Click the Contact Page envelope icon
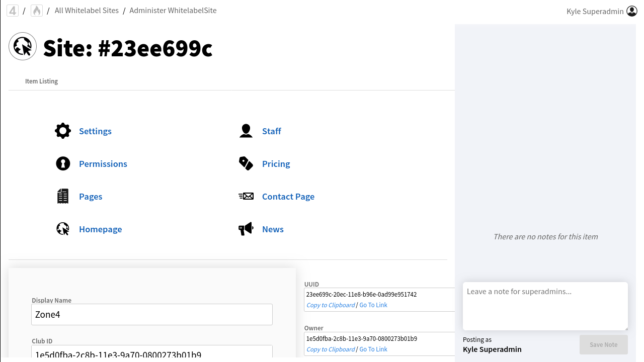644x362 pixels. (x=246, y=196)
